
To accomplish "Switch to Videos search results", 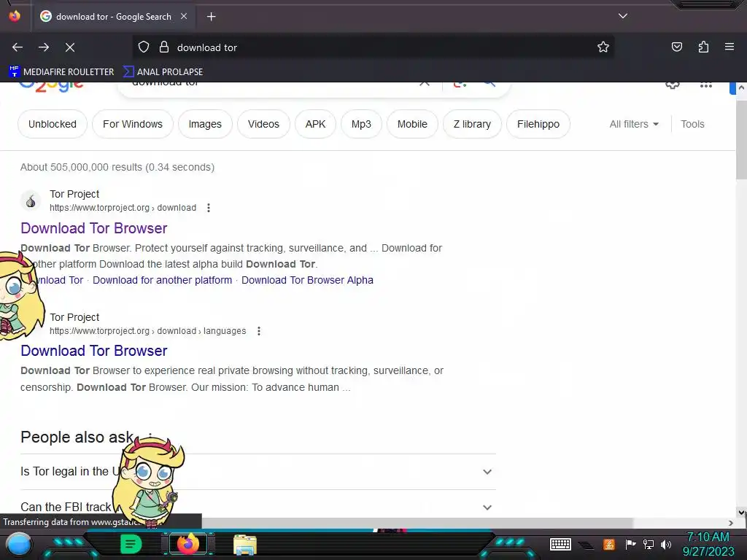I will click(263, 124).
